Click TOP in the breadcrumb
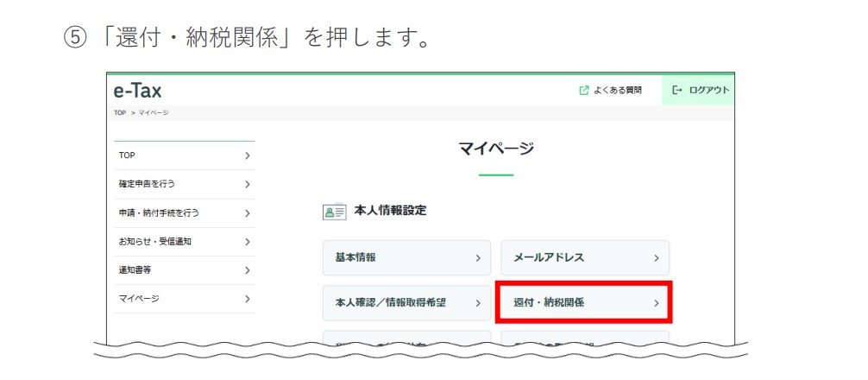868x380 pixels. point(119,112)
